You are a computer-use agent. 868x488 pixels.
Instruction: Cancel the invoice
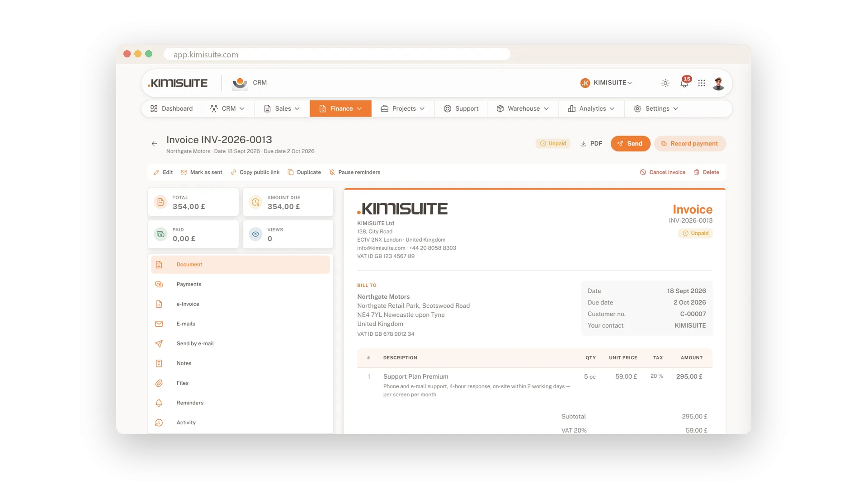point(663,173)
